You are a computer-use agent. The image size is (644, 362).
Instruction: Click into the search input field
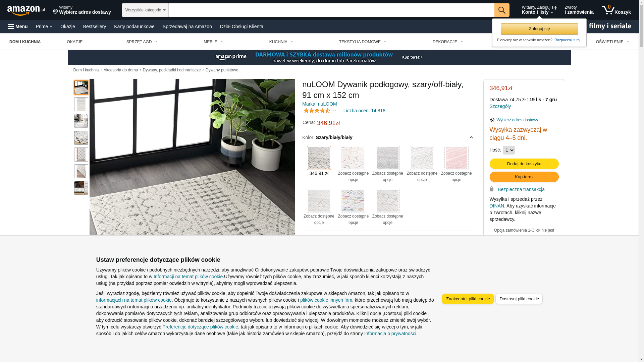coord(331,10)
